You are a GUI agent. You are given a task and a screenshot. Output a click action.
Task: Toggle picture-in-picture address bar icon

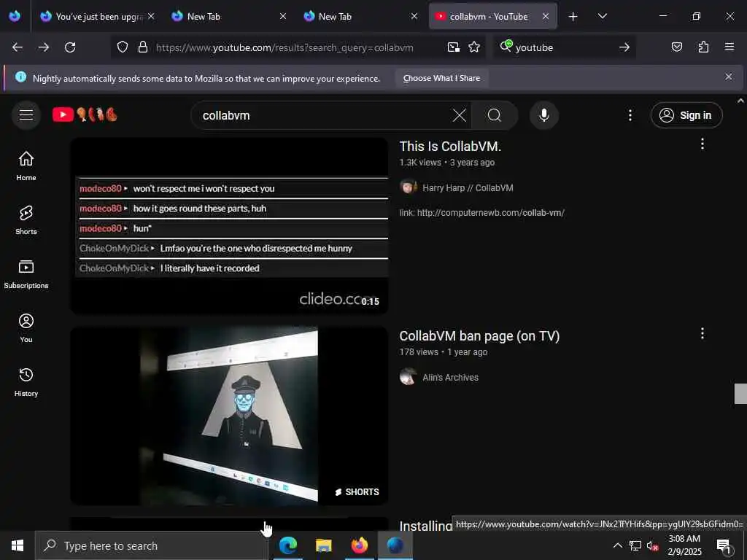coord(454,47)
